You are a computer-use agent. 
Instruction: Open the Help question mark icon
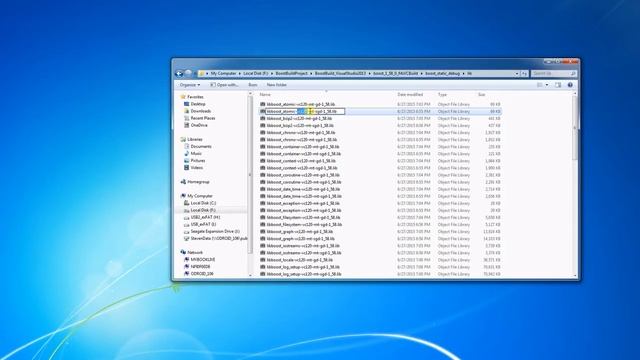570,85
